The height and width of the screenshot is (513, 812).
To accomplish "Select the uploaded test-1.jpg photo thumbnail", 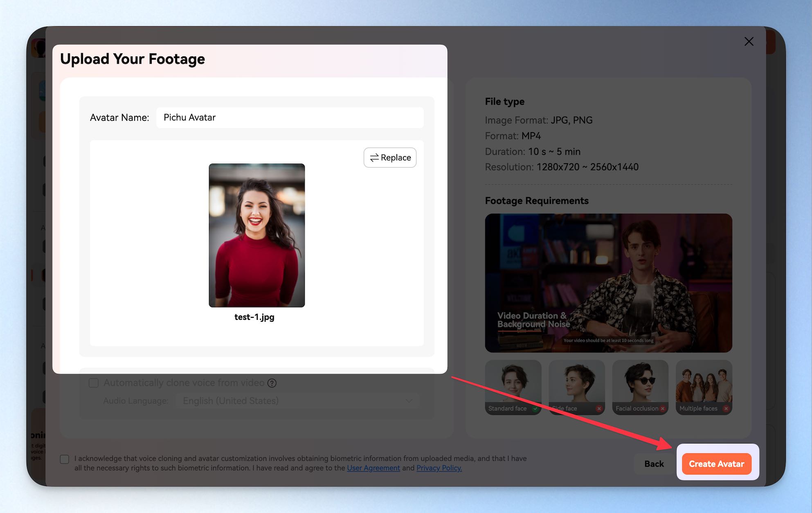I will pos(257,235).
